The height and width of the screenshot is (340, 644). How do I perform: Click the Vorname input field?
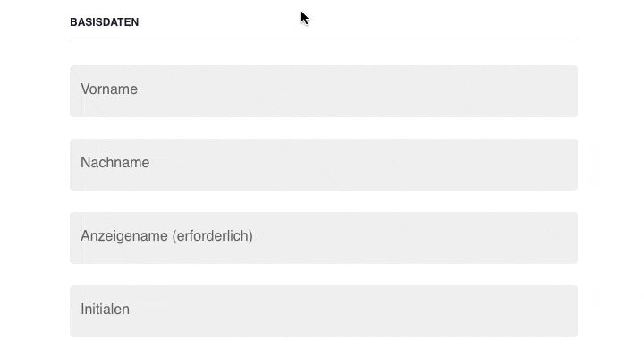coord(324,91)
